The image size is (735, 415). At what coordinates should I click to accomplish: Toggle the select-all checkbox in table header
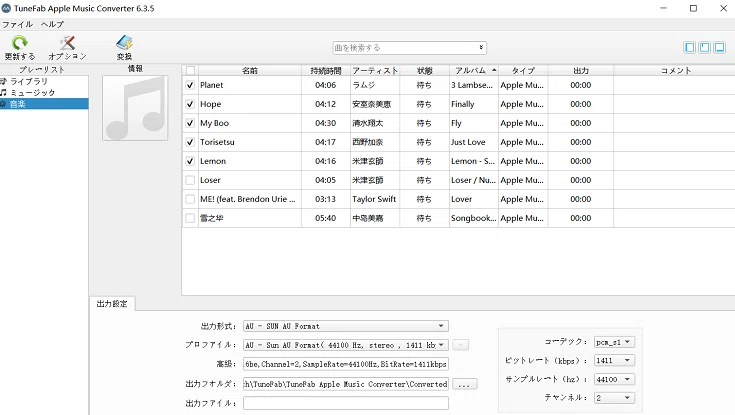(x=190, y=71)
